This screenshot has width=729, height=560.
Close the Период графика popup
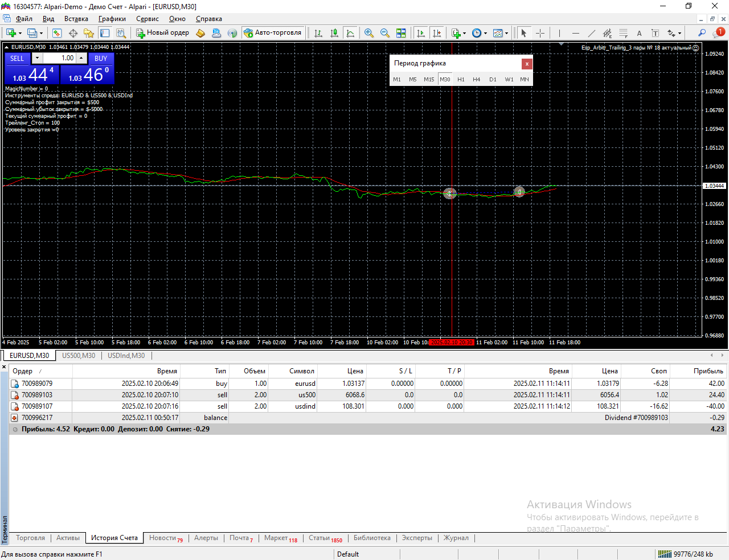[527, 64]
